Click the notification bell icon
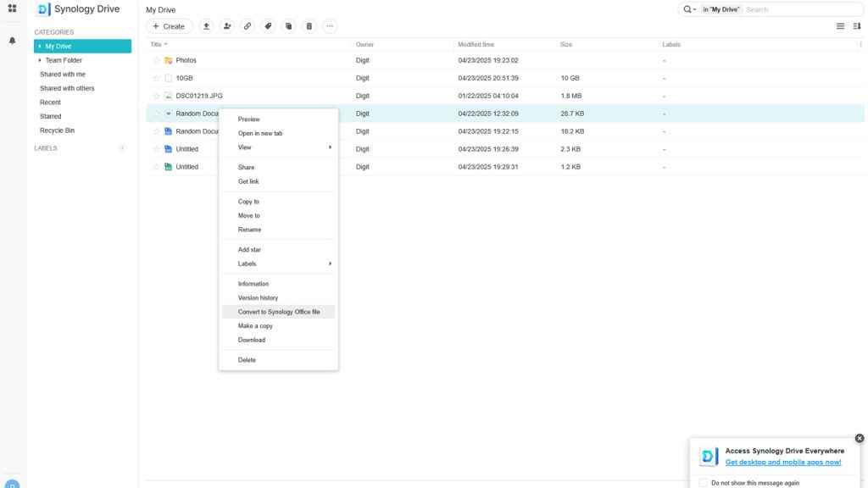 [x=12, y=40]
